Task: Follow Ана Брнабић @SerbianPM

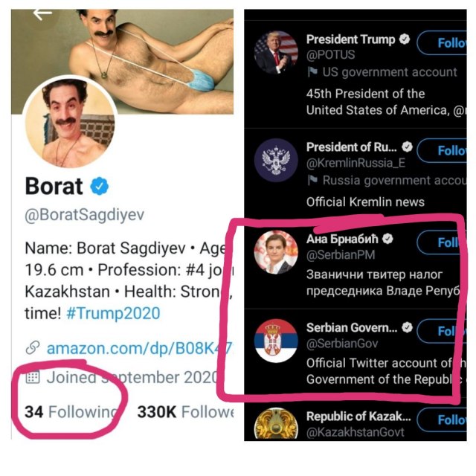Action: click(445, 242)
